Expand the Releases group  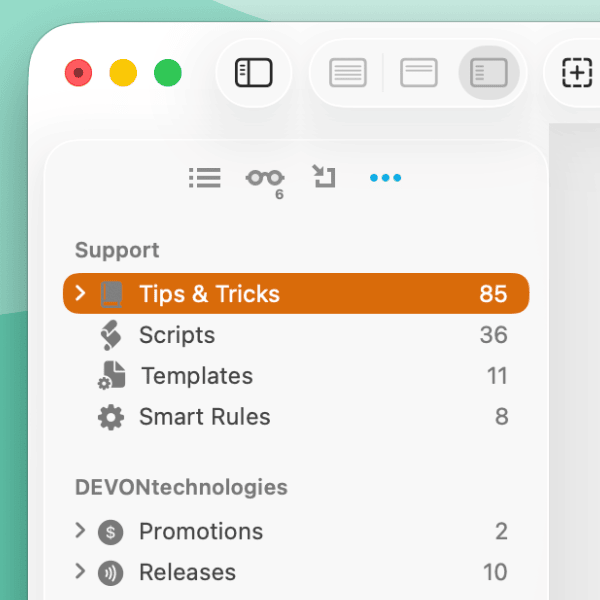click(x=81, y=572)
